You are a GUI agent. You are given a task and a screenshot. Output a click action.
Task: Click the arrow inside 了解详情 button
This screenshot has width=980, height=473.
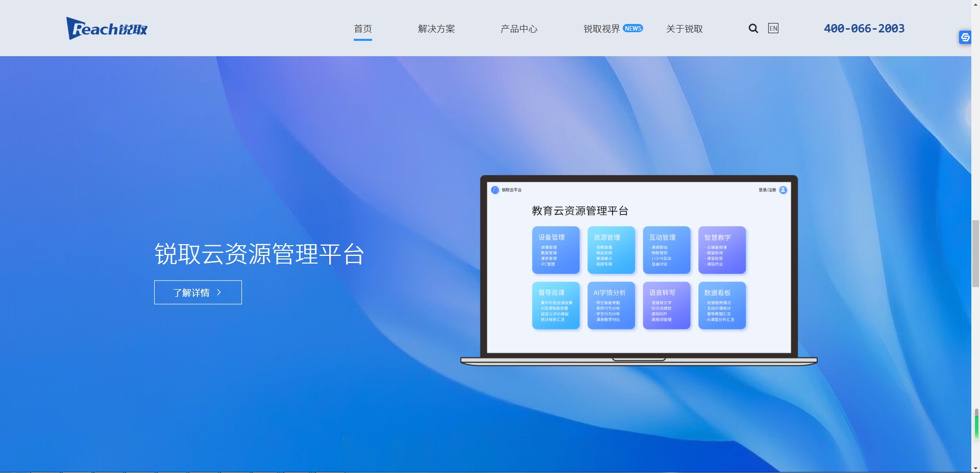219,292
